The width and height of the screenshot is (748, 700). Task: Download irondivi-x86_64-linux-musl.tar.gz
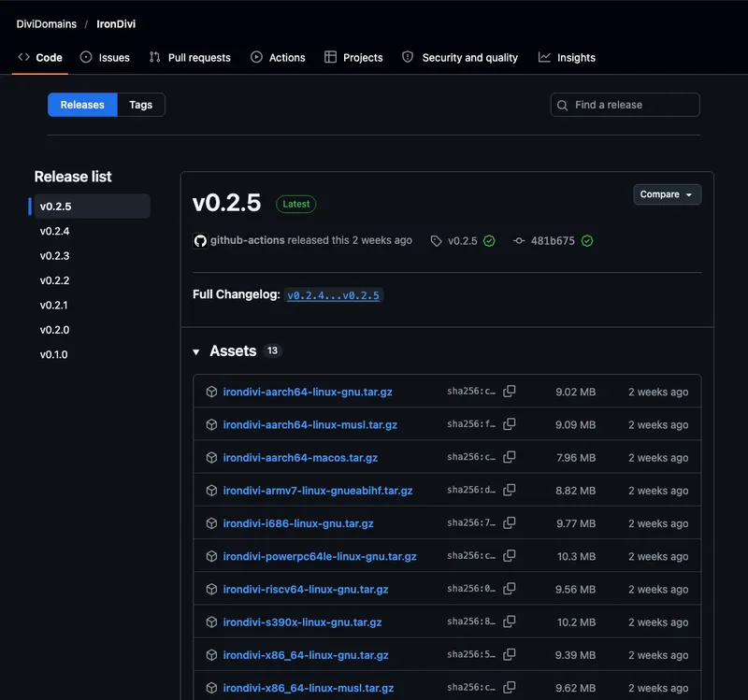click(x=309, y=688)
